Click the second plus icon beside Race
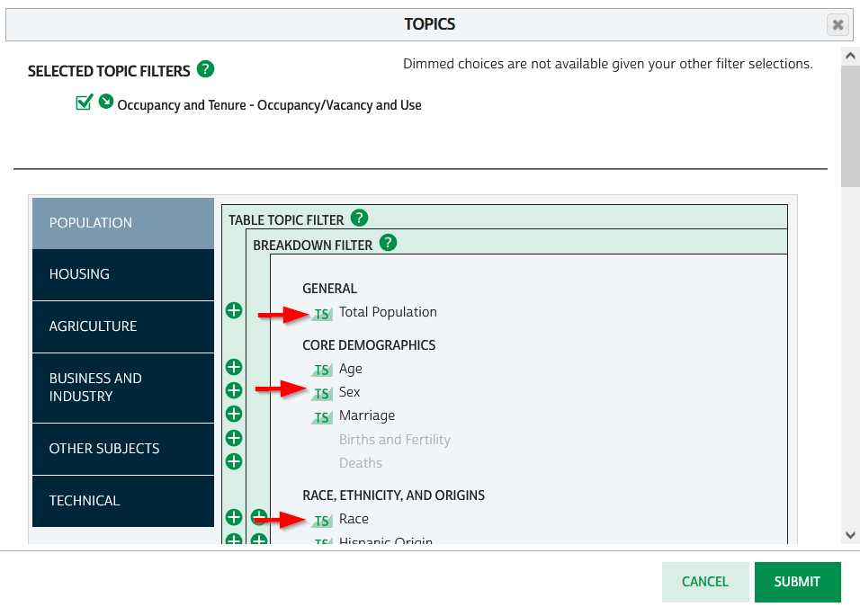Screen dimensions: 860x616 coord(257,519)
